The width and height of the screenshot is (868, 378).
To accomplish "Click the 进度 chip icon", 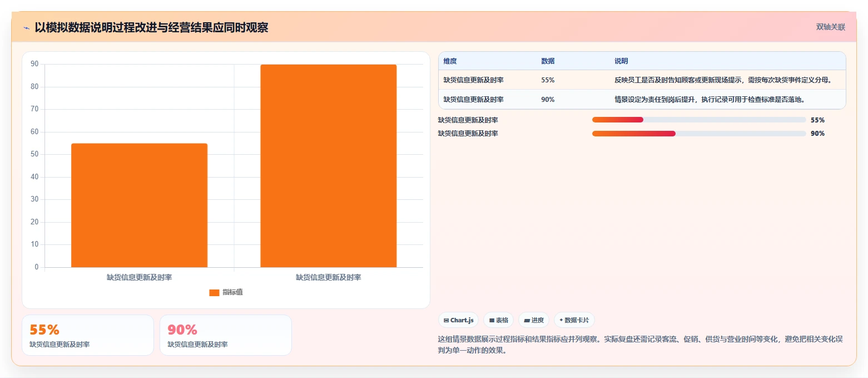I will [x=527, y=320].
